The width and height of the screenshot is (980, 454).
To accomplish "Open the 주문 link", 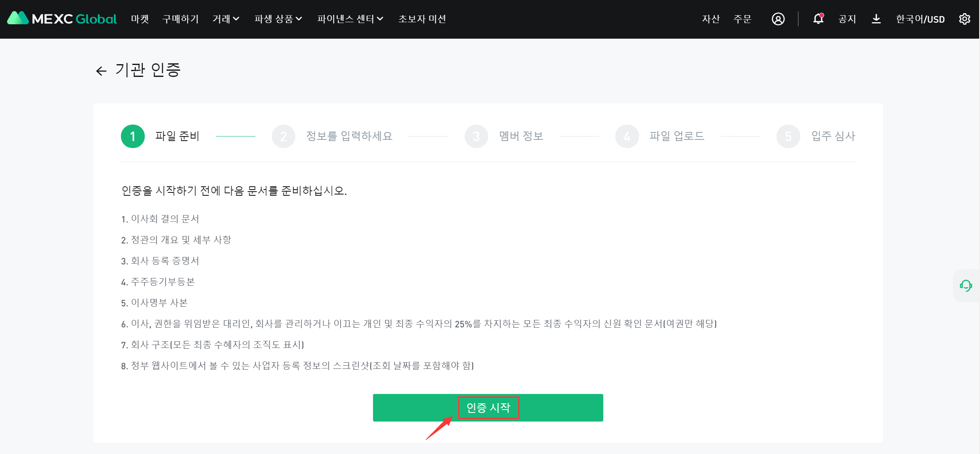I will point(742,19).
